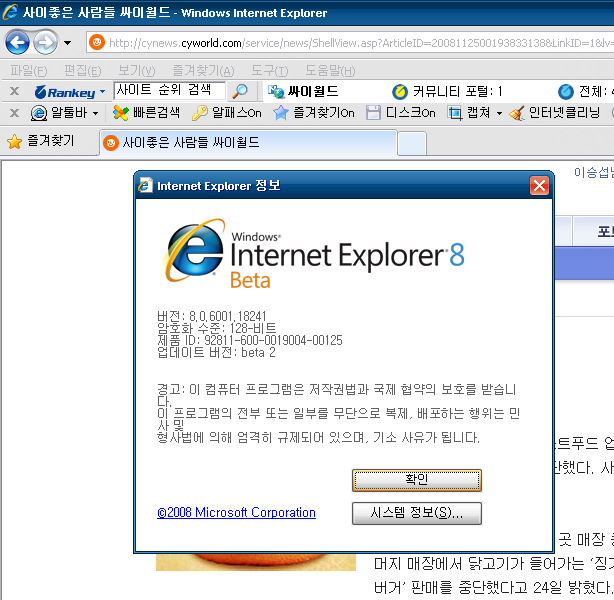Open the 즐겨찾기(A) menu
614x600 pixels.
203,71
